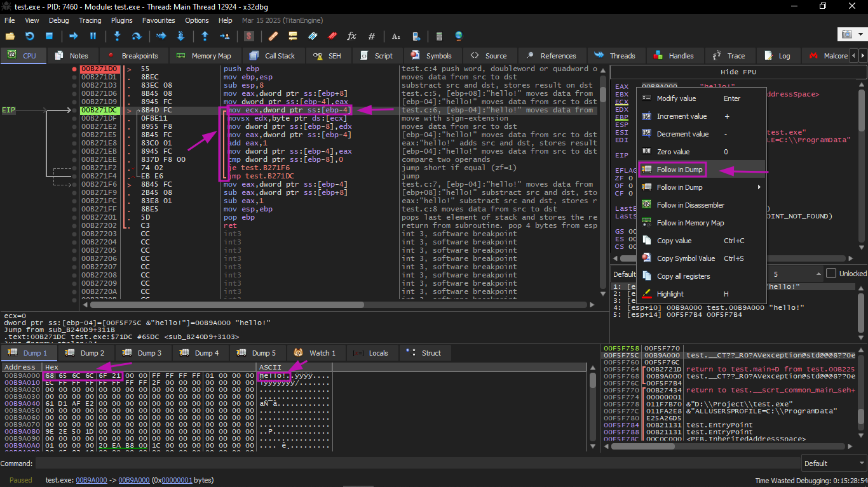
Task: Pause execution using the Pause icon
Action: coord(93,36)
